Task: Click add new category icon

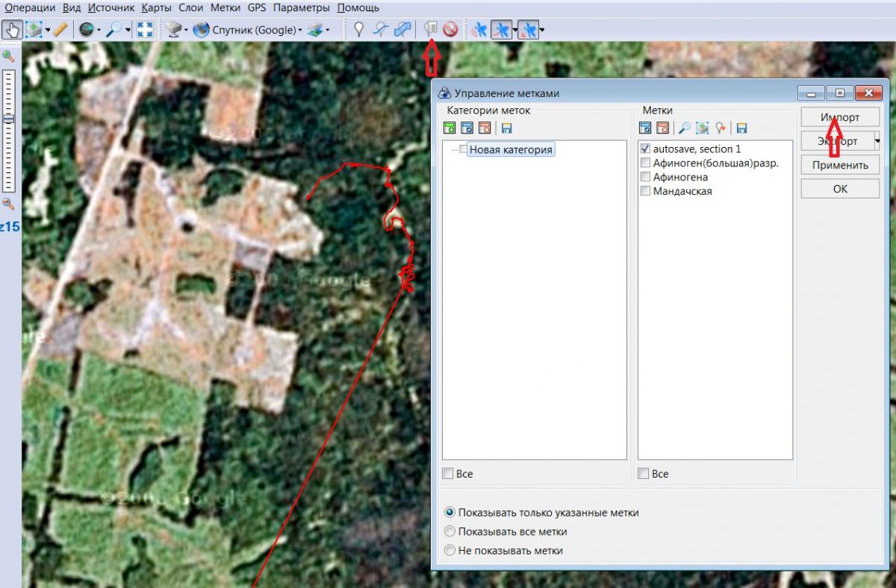Action: [x=449, y=128]
